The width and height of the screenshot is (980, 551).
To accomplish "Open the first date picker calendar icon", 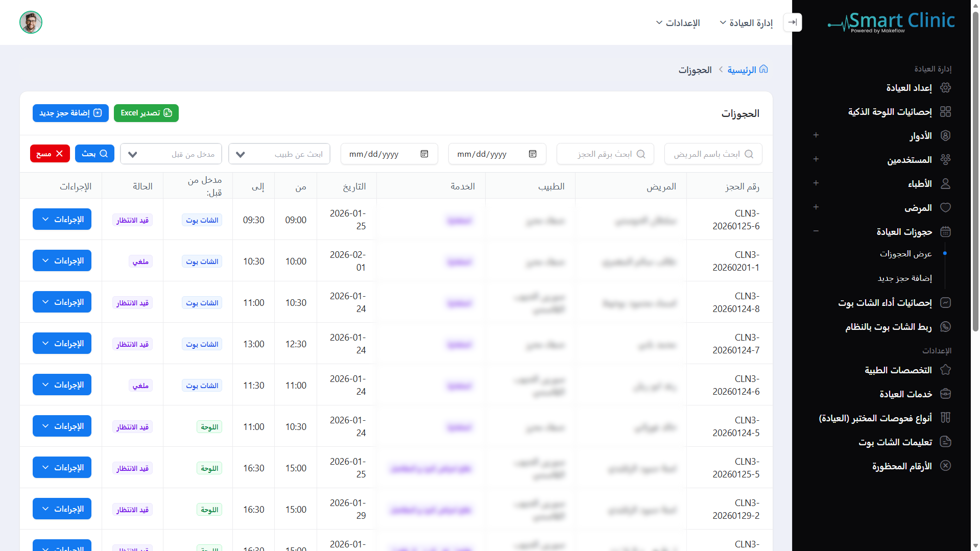I will point(533,154).
